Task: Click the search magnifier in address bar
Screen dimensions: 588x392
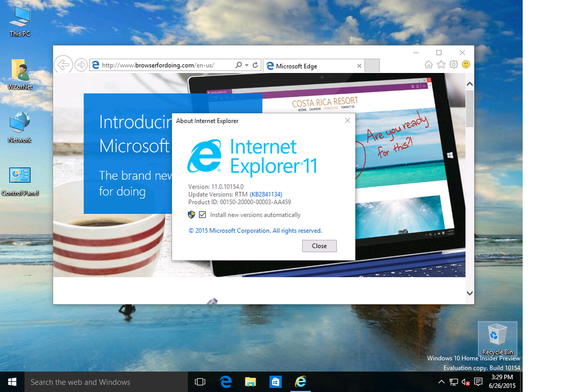Action: click(x=239, y=65)
